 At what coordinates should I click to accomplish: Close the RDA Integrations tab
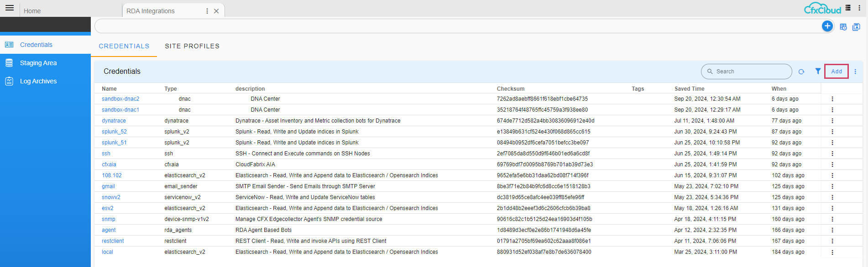point(216,11)
